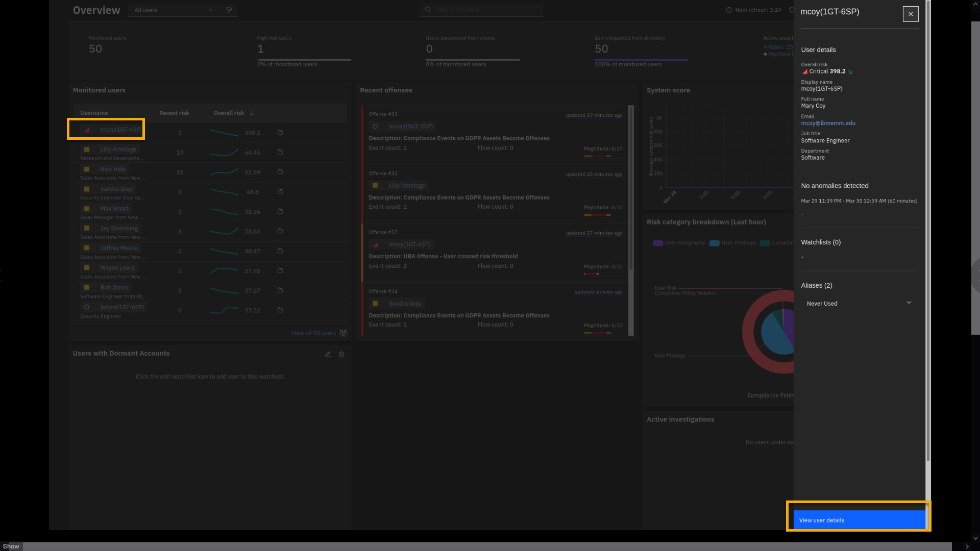The height and width of the screenshot is (551, 980).
Task: Toggle the User Geography legend swatch
Action: 657,243
